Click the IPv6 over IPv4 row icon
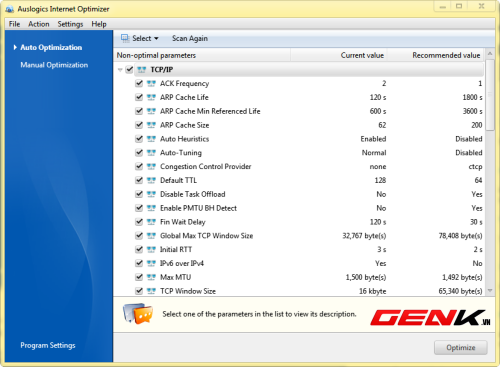The height and width of the screenshot is (367, 500). (x=151, y=263)
